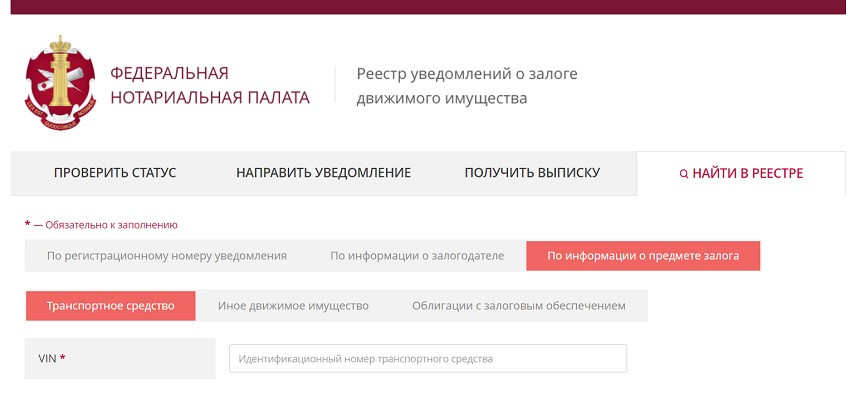
Task: Select По информации о предмете залога
Action: tap(643, 256)
